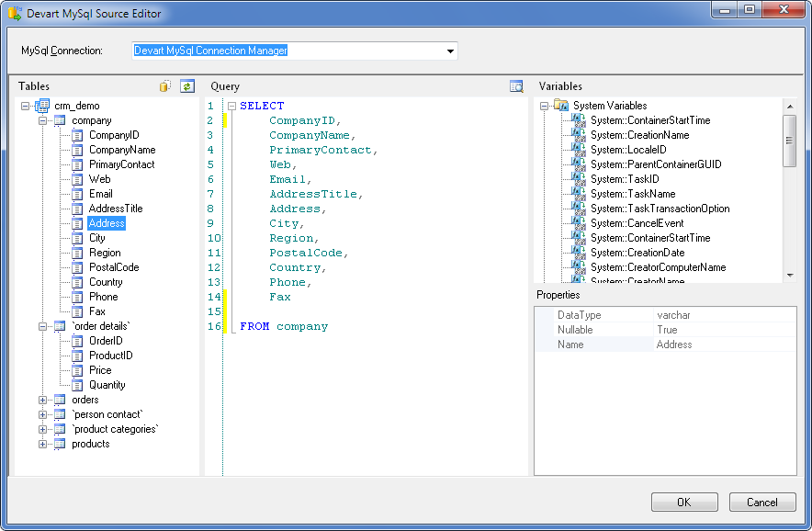Click the CompanyName column icon

coord(77,150)
